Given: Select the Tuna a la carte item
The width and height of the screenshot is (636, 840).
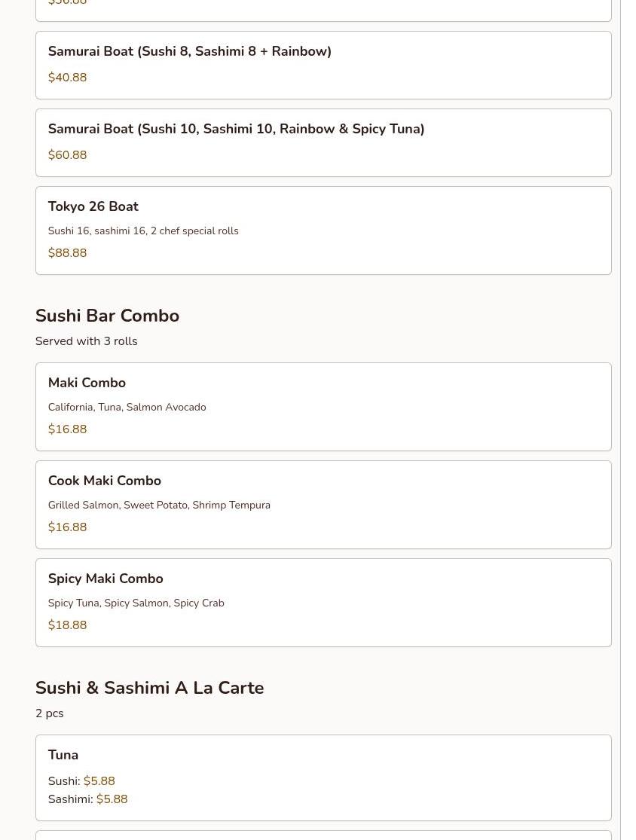Looking at the screenshot, I should pos(63,756).
